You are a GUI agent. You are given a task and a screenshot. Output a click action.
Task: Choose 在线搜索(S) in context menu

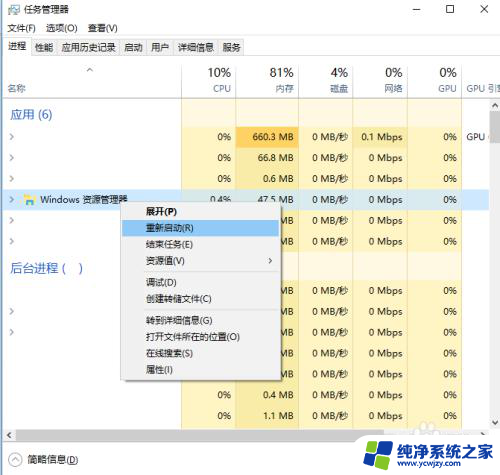(200, 353)
